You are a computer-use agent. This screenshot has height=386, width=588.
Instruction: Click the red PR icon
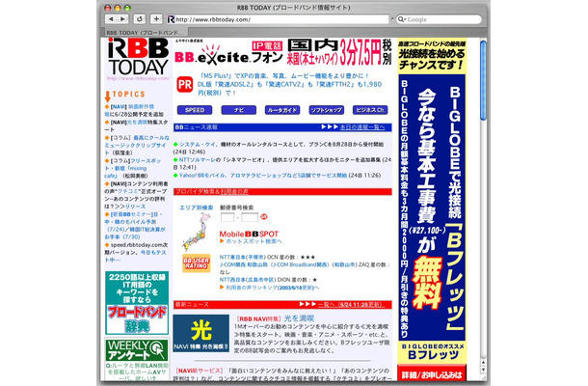(184, 84)
